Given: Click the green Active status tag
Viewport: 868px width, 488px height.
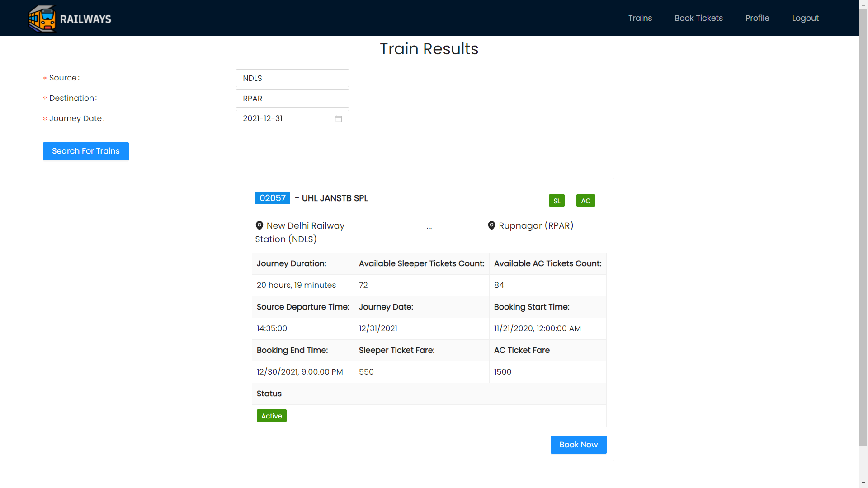Looking at the screenshot, I should [271, 416].
